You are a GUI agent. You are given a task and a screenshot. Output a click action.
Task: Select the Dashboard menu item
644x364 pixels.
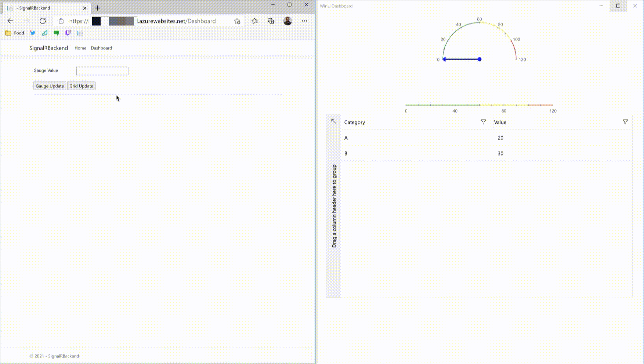[x=101, y=48]
